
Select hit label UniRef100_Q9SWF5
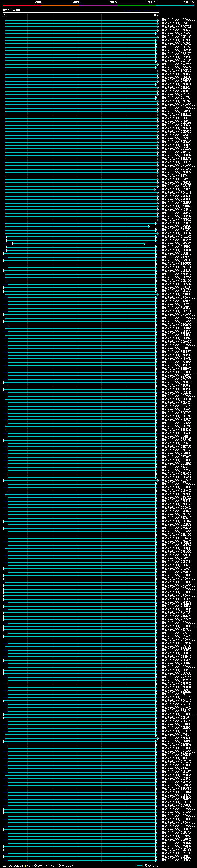coord(176,223)
